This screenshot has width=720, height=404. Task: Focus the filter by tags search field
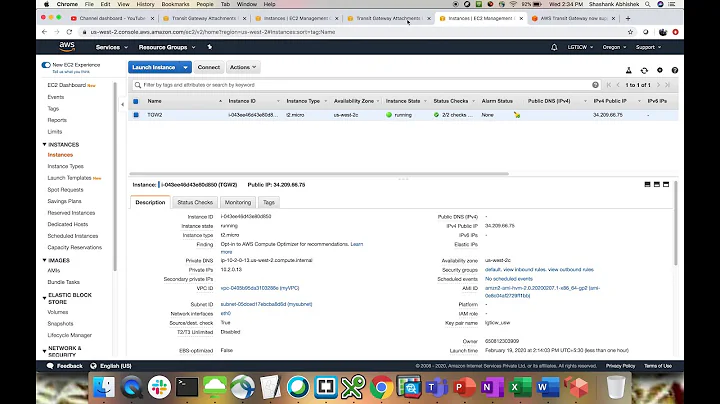365,85
